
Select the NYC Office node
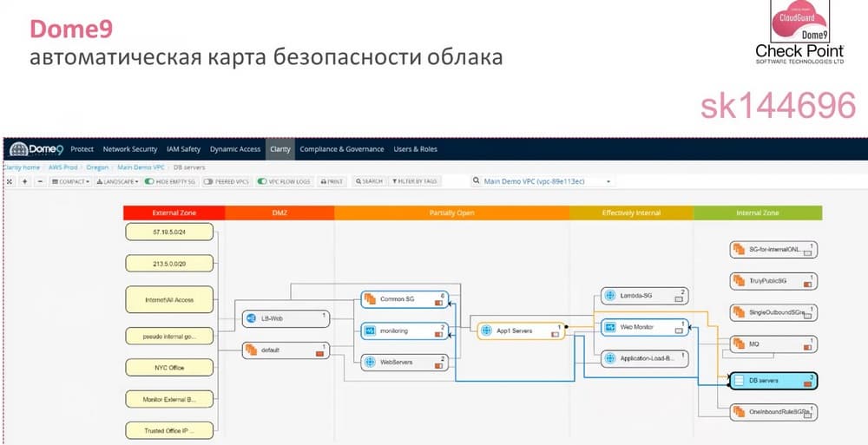tap(169, 368)
